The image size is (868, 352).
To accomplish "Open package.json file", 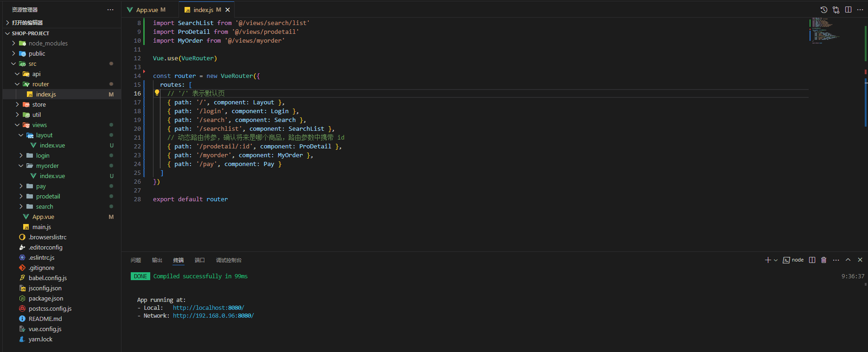I will [61, 298].
